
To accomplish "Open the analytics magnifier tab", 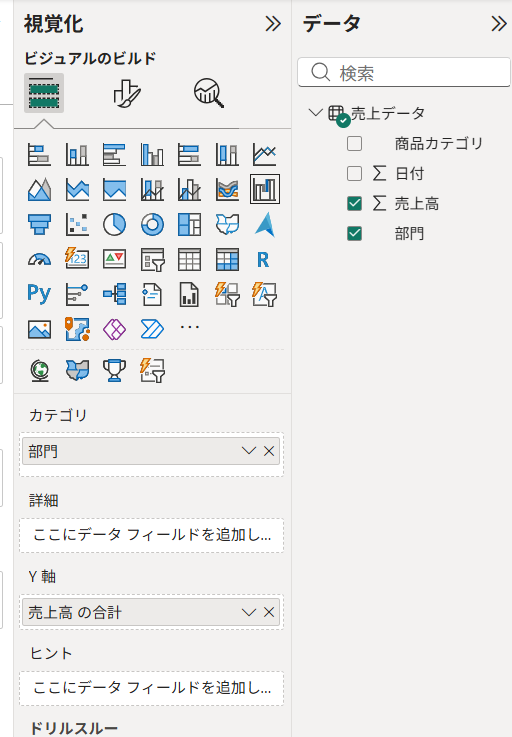I will 209,93.
